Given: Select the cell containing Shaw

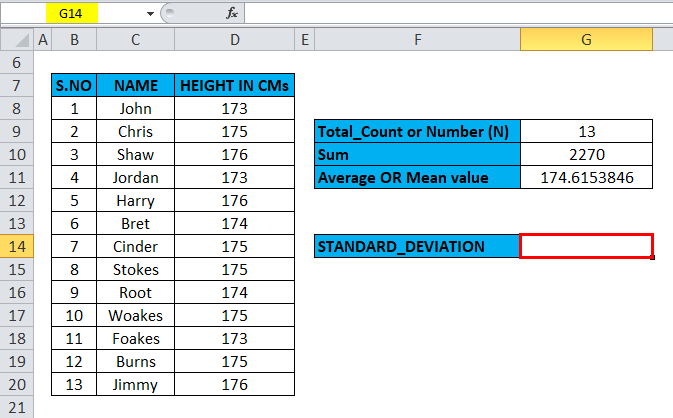Looking at the screenshot, I should (x=136, y=154).
